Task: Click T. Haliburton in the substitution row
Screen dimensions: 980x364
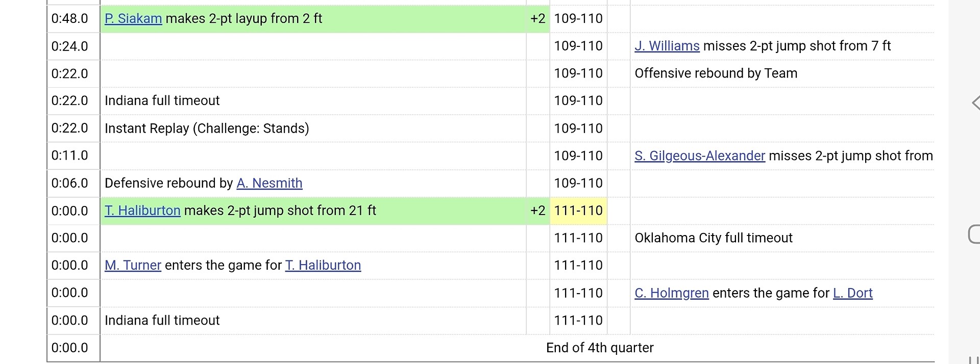Action: click(323, 266)
